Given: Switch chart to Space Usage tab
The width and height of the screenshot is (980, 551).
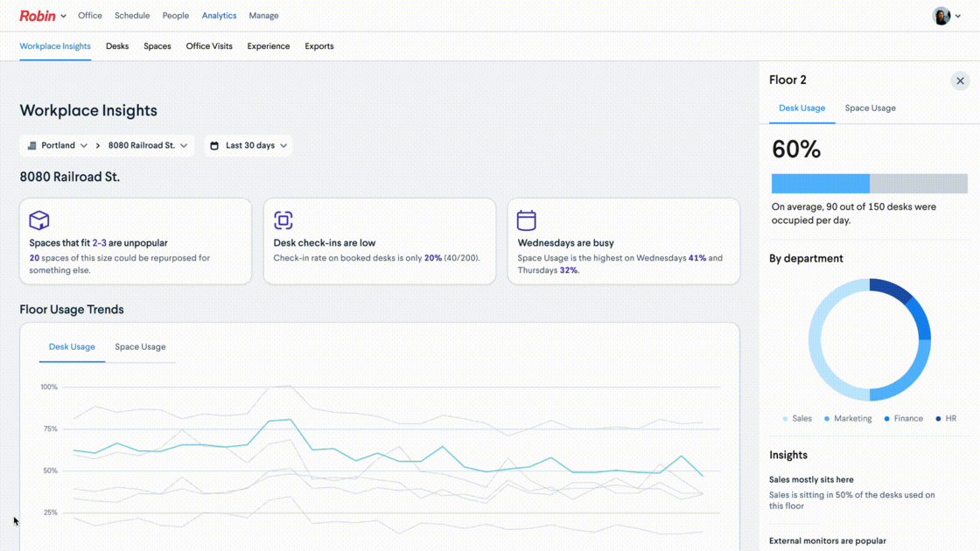Looking at the screenshot, I should tap(140, 347).
